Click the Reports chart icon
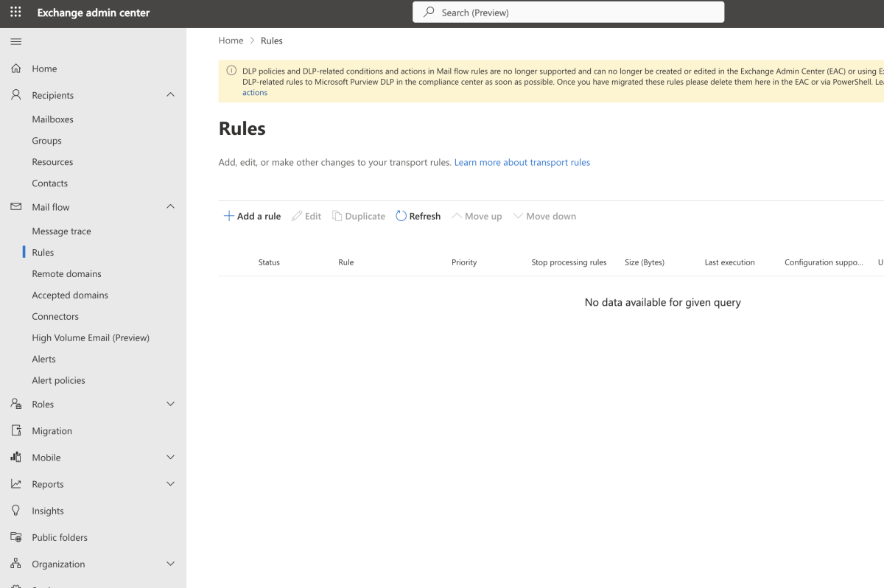Viewport: 884px width, 588px height. tap(15, 484)
